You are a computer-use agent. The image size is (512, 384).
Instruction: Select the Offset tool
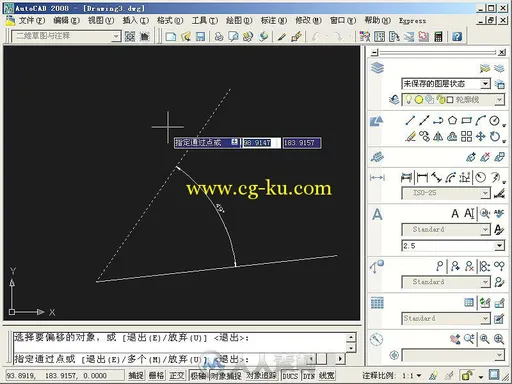pyautogui.click(x=452, y=136)
